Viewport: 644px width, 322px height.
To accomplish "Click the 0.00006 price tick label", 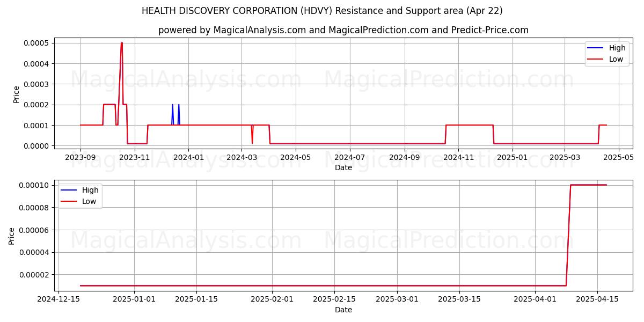I will pyautogui.click(x=34, y=230).
